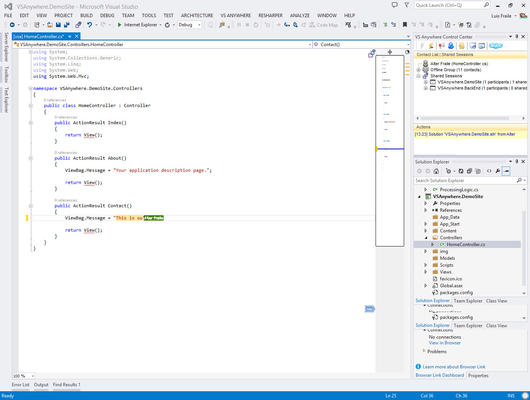Click the New Project toolbar icon
The height and width of the screenshot is (400, 530).
[x=37, y=25]
